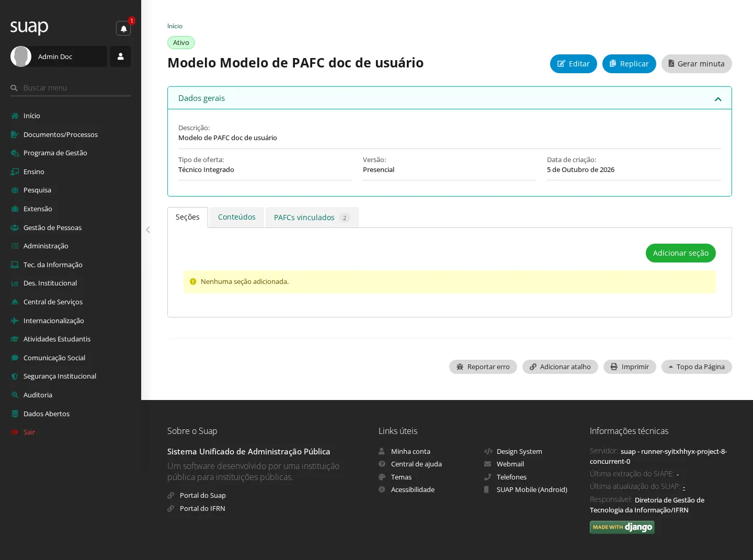Click the Topo da Página button
This screenshot has height=560, width=753.
tap(697, 367)
